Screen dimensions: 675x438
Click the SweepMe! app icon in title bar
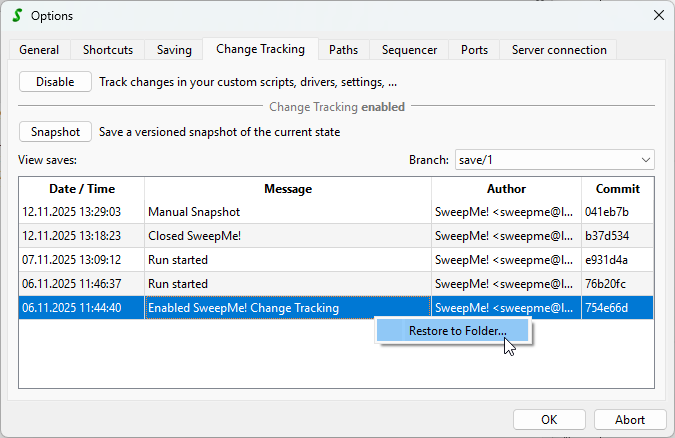point(15,15)
